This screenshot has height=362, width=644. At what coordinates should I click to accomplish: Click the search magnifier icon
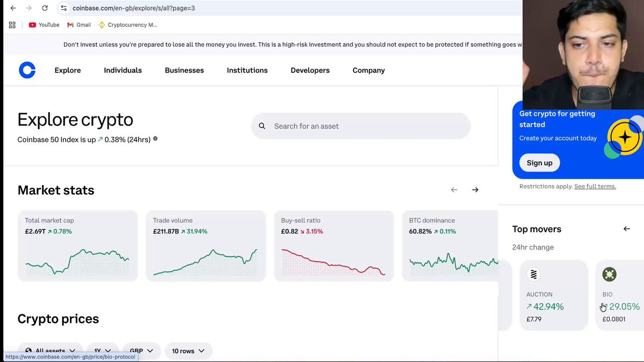click(262, 126)
